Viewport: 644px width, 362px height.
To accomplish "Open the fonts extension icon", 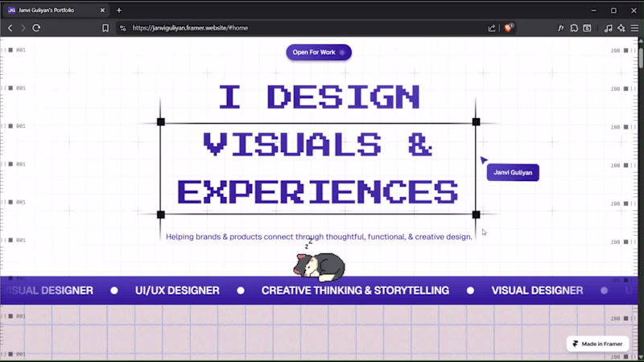I will point(560,28).
